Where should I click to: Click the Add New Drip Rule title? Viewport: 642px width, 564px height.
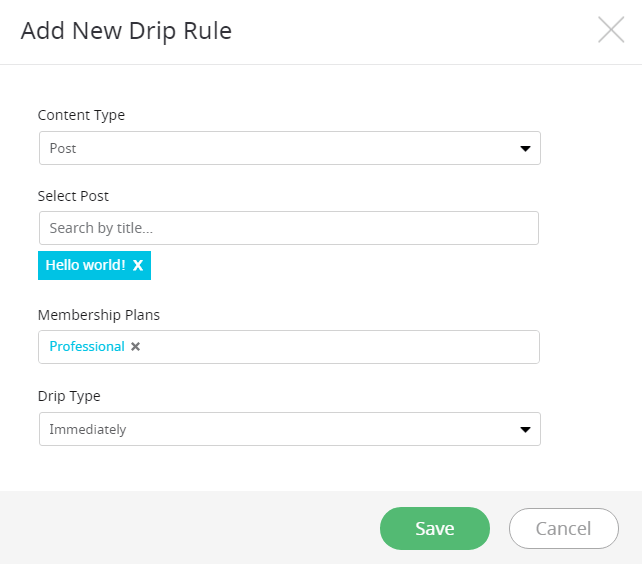[127, 31]
